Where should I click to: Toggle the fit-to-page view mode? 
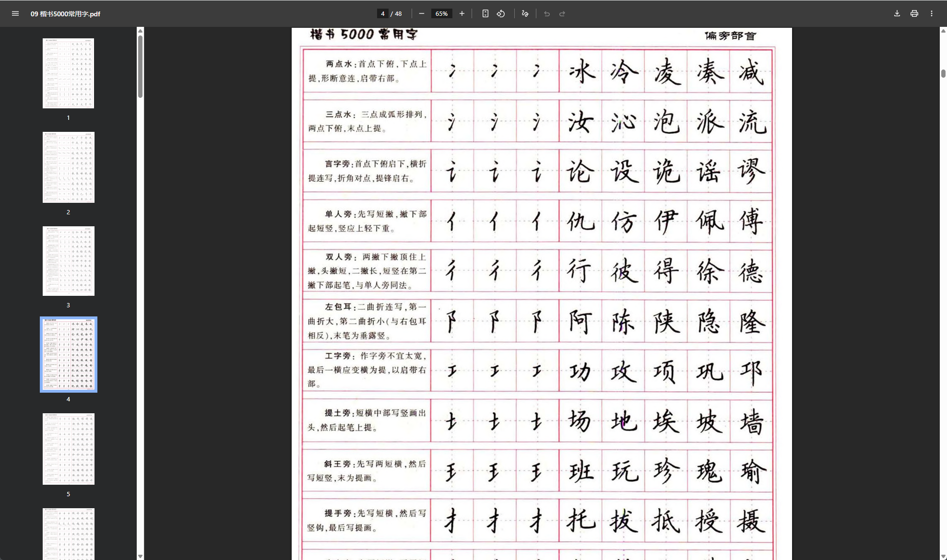(x=485, y=13)
